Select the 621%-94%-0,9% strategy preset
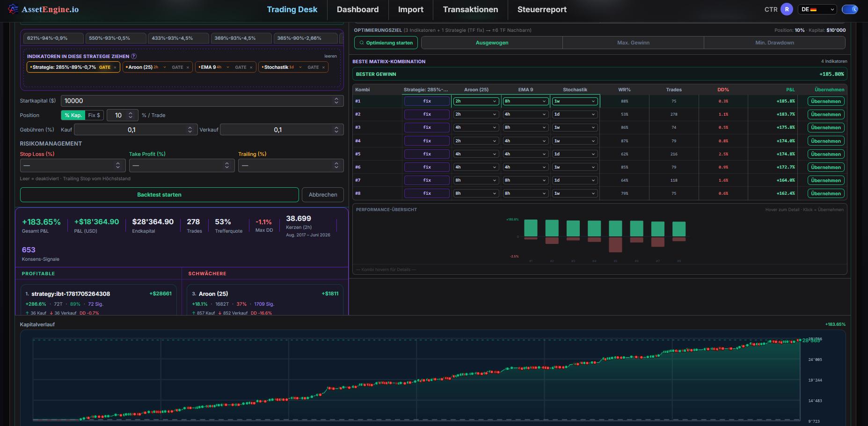Viewport: 868px width, 426px height. coord(52,38)
